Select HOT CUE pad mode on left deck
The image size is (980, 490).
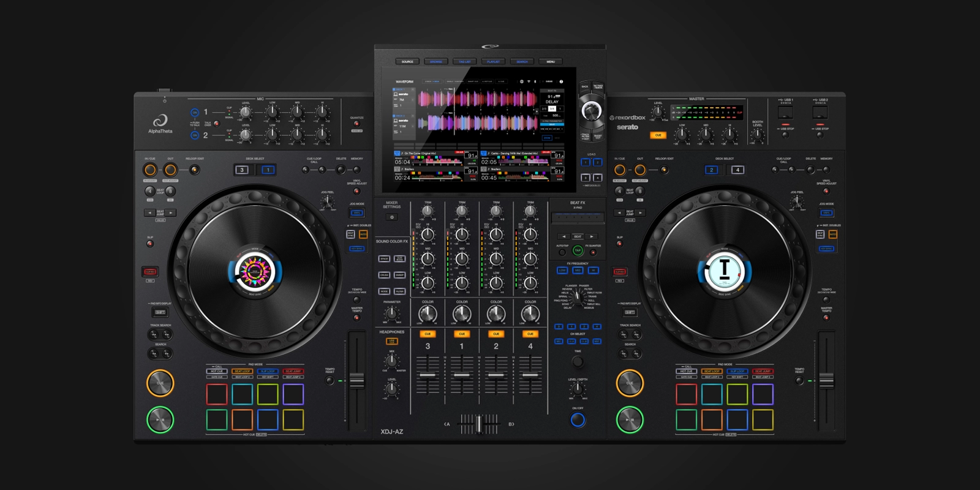click(217, 371)
